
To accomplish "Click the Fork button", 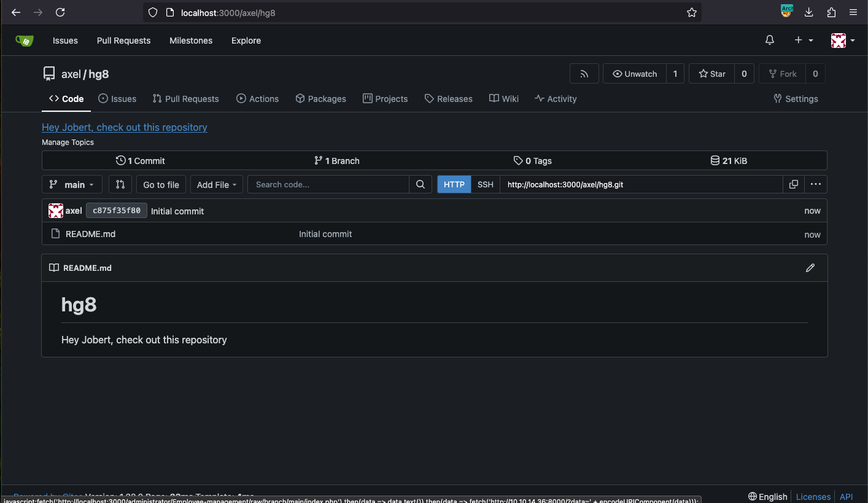I will (782, 74).
